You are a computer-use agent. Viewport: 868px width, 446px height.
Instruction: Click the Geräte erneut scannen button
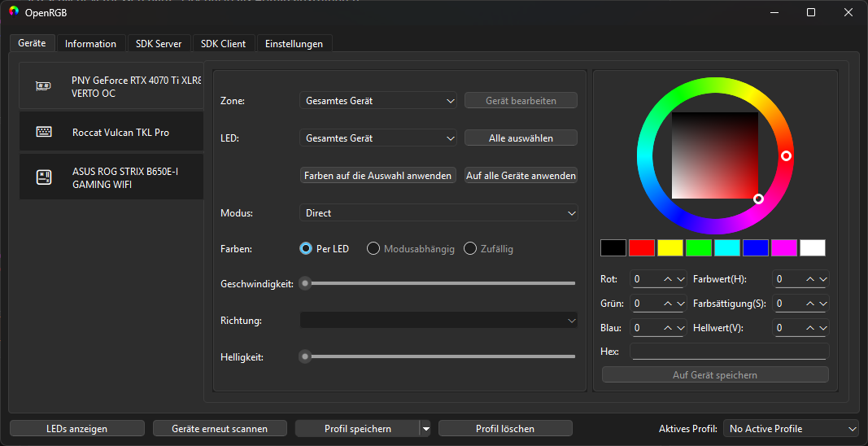point(220,428)
